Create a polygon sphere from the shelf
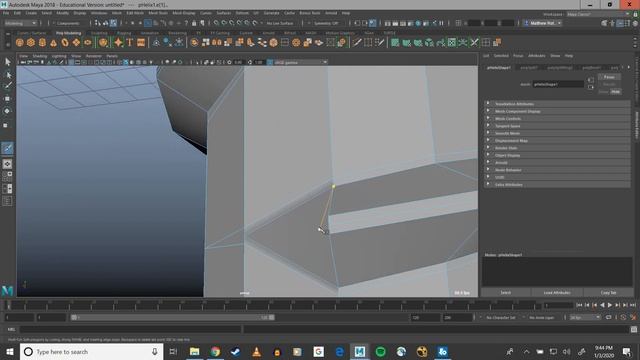This screenshot has height=360, width=640. tap(19, 42)
